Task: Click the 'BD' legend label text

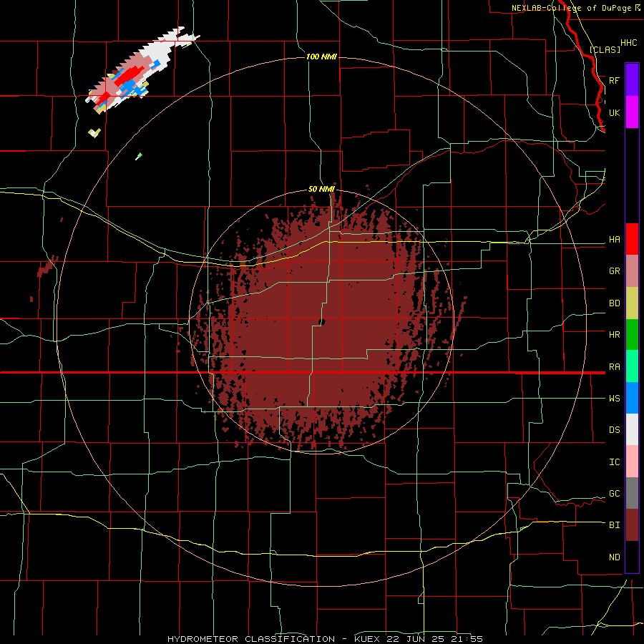Action: pos(615,303)
